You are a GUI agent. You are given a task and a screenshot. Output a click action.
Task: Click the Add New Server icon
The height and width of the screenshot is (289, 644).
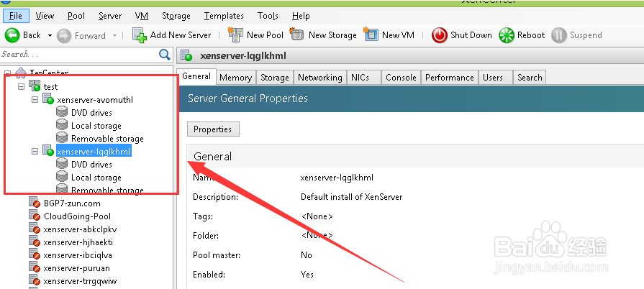pos(140,35)
